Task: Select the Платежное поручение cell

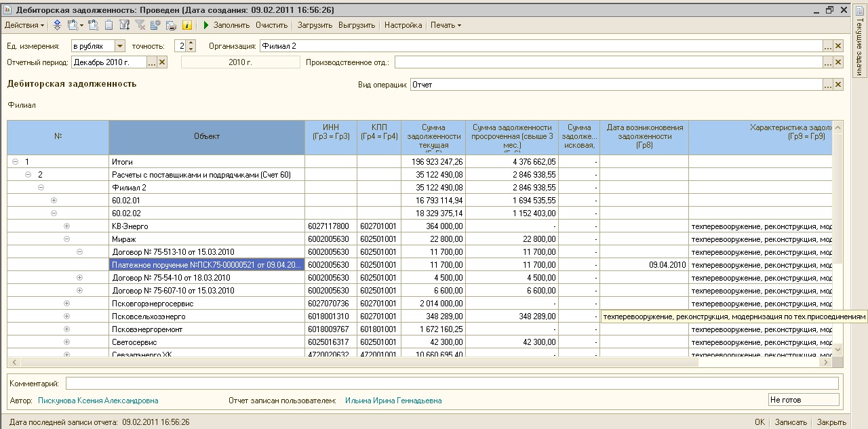Action: (x=207, y=265)
